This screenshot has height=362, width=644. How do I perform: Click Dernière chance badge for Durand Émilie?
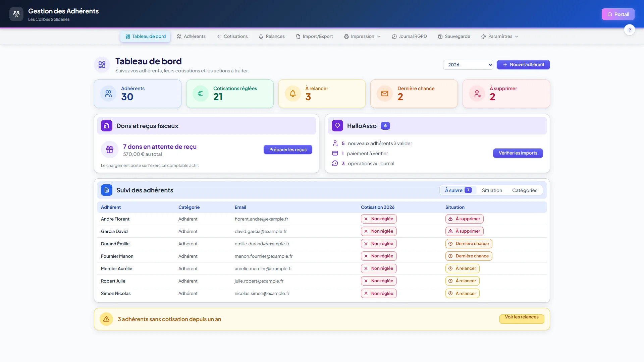point(469,244)
